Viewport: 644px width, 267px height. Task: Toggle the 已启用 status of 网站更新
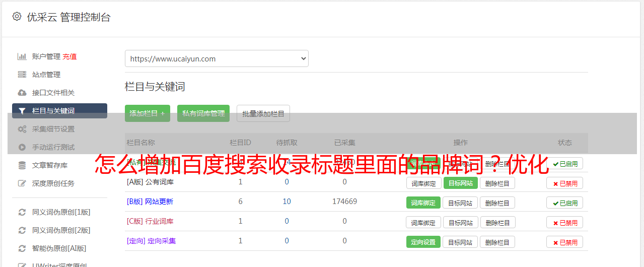pos(565,203)
